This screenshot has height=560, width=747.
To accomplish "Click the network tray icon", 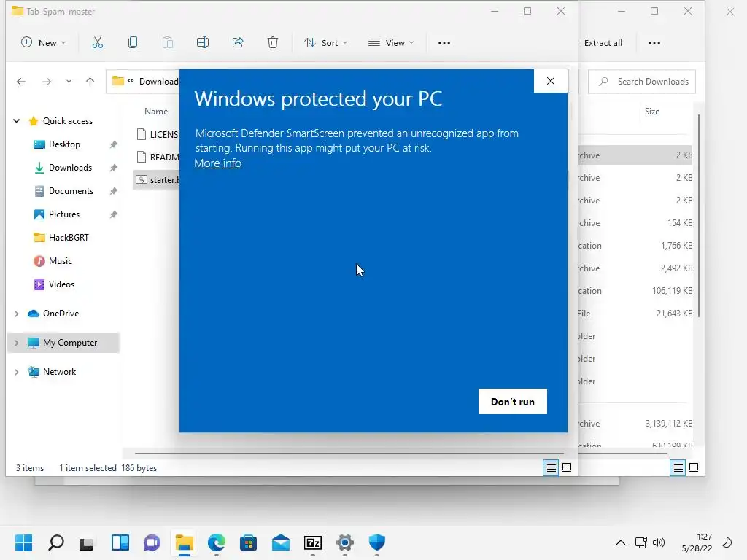I will [640, 542].
